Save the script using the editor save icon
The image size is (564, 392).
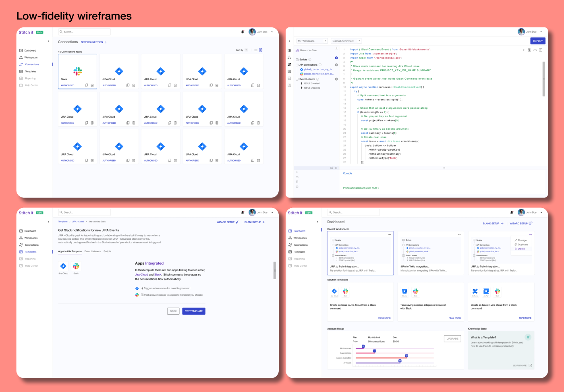[x=529, y=50]
